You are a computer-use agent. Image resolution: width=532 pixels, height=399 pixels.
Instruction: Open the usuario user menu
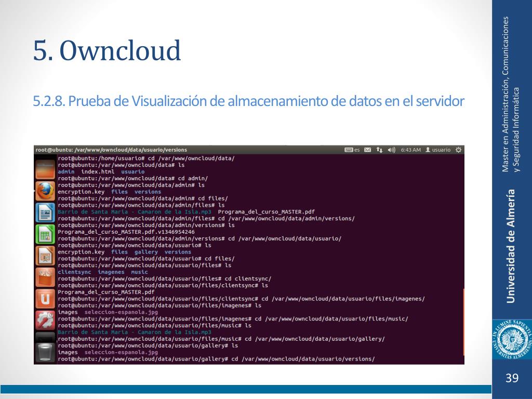pos(438,150)
